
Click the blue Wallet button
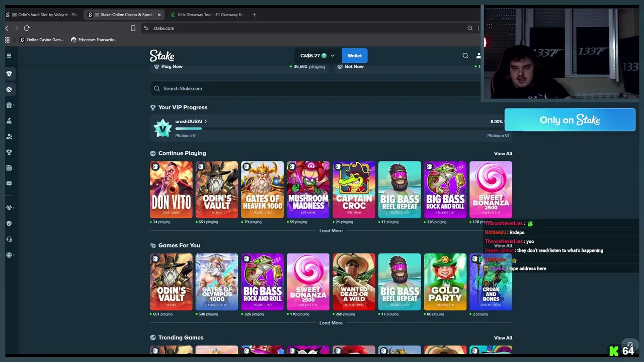354,56
